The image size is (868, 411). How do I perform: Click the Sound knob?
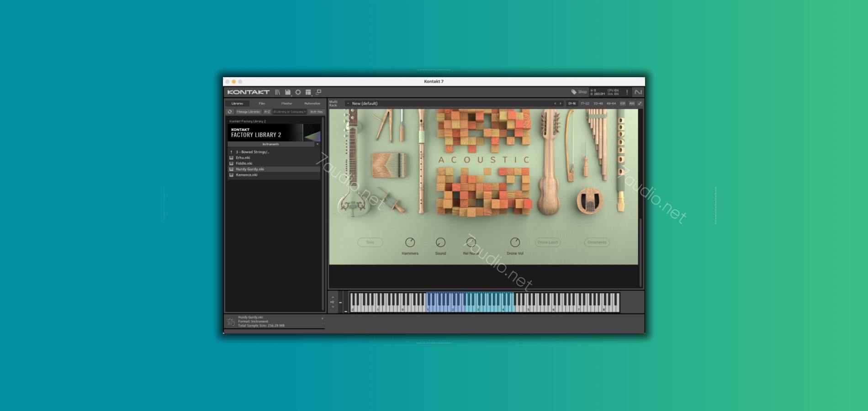pos(440,242)
